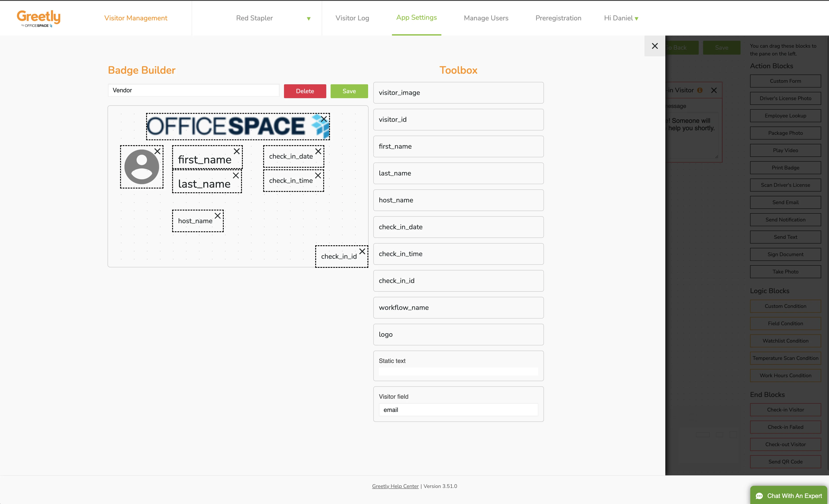Remove check_in_id block from badge
Viewport: 829px width, 504px height.
tap(362, 252)
